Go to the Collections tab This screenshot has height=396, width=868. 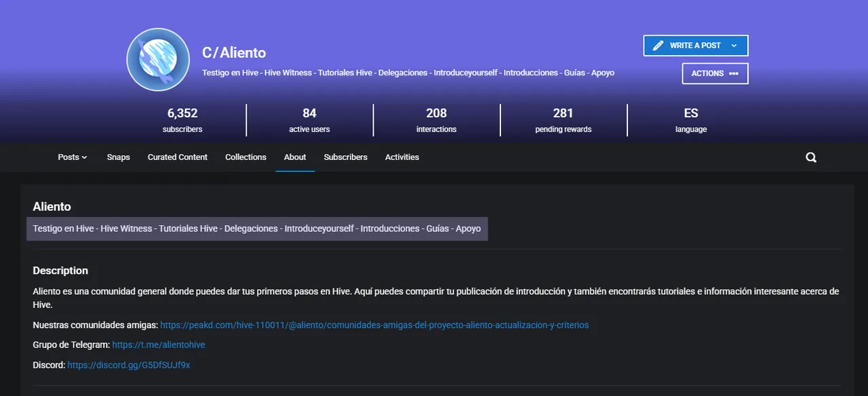click(245, 157)
